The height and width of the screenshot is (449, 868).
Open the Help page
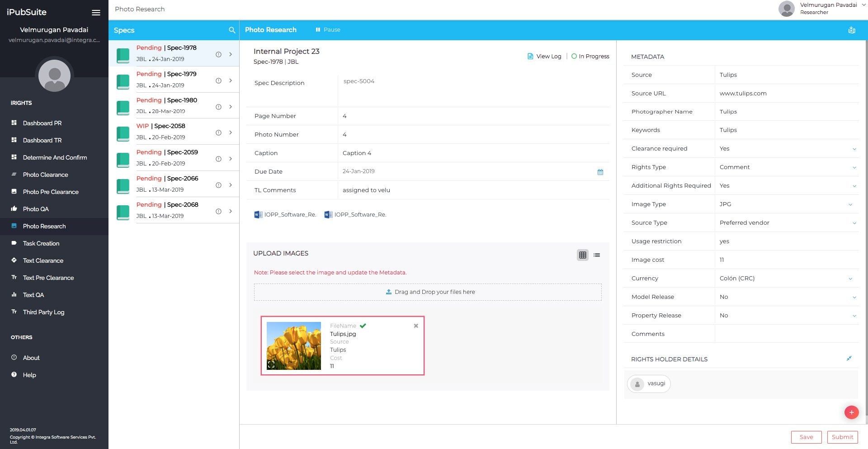[54, 375]
